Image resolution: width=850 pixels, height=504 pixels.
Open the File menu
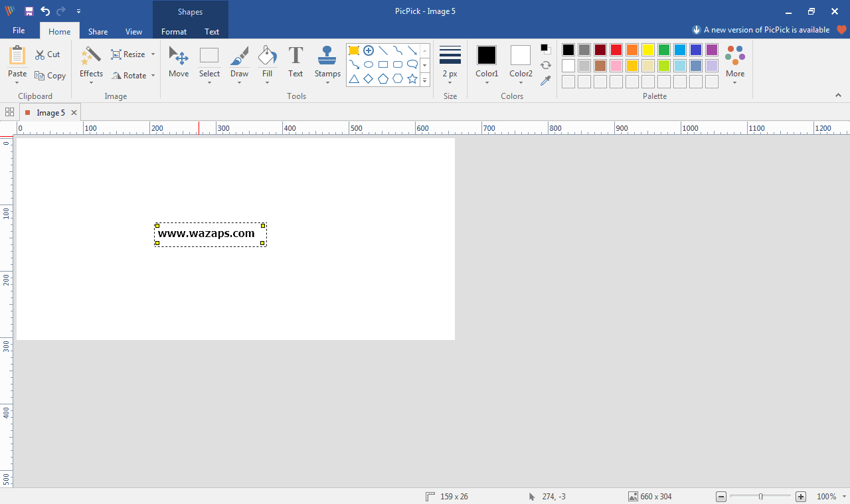(x=19, y=31)
